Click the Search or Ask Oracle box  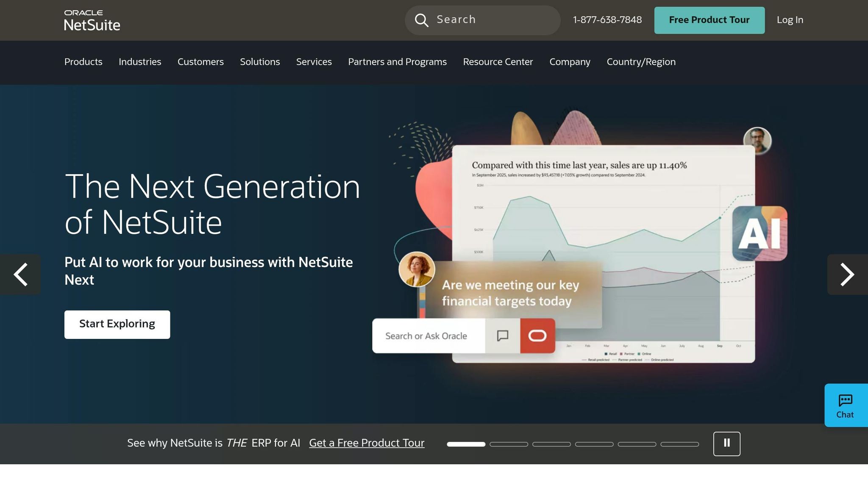tap(428, 336)
